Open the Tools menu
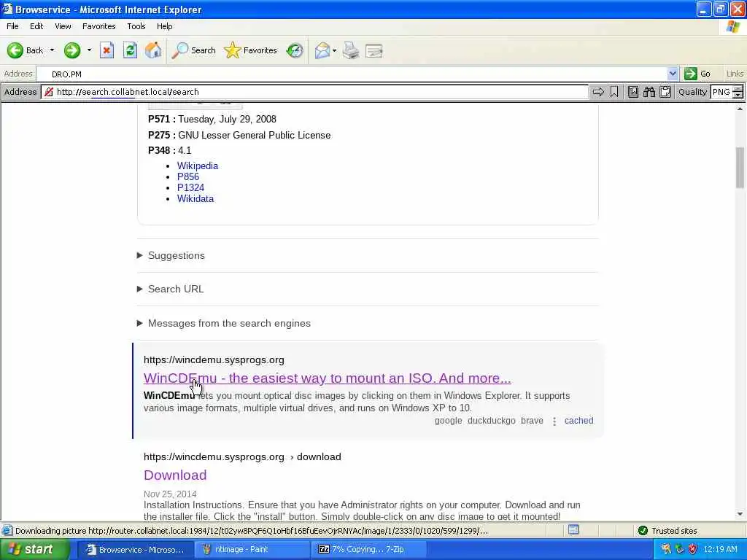747x560 pixels. (136, 26)
